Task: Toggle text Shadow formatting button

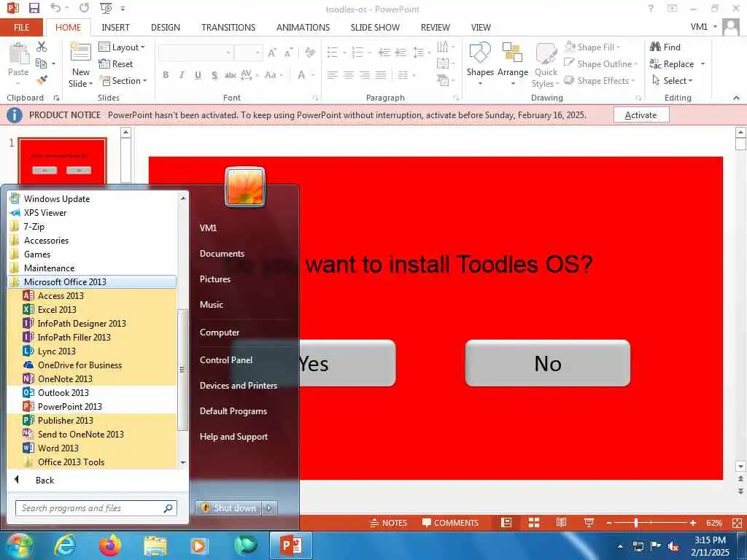Action: (214, 75)
